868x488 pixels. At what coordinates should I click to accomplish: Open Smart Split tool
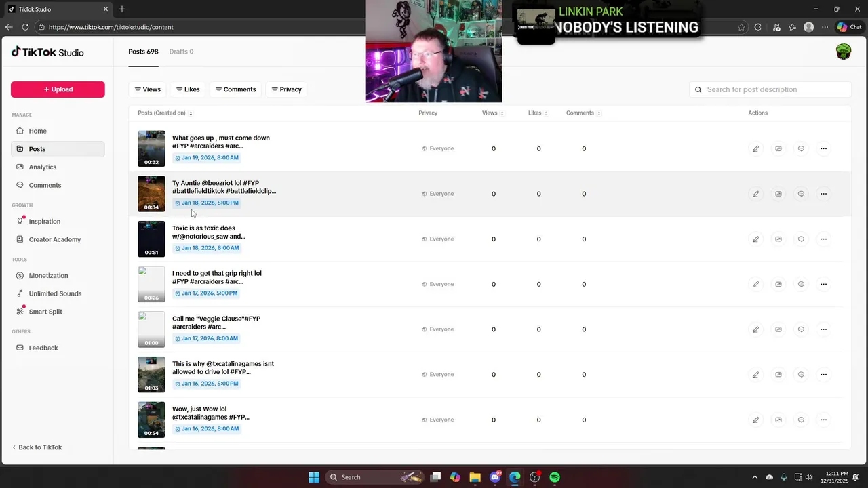(x=58, y=312)
